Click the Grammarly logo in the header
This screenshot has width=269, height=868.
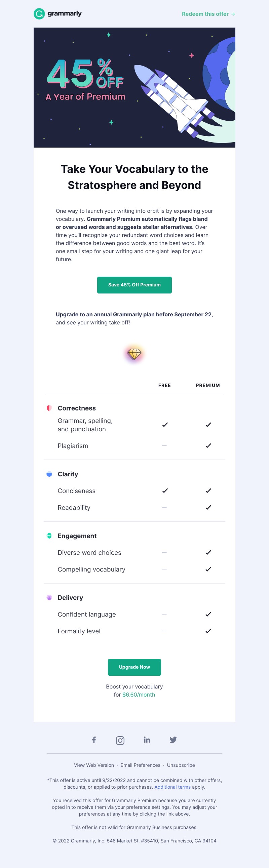coord(57,14)
